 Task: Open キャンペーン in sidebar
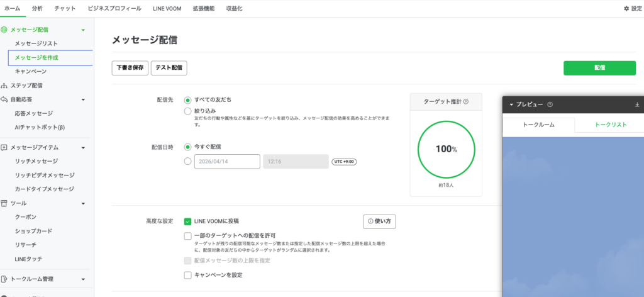pos(31,72)
